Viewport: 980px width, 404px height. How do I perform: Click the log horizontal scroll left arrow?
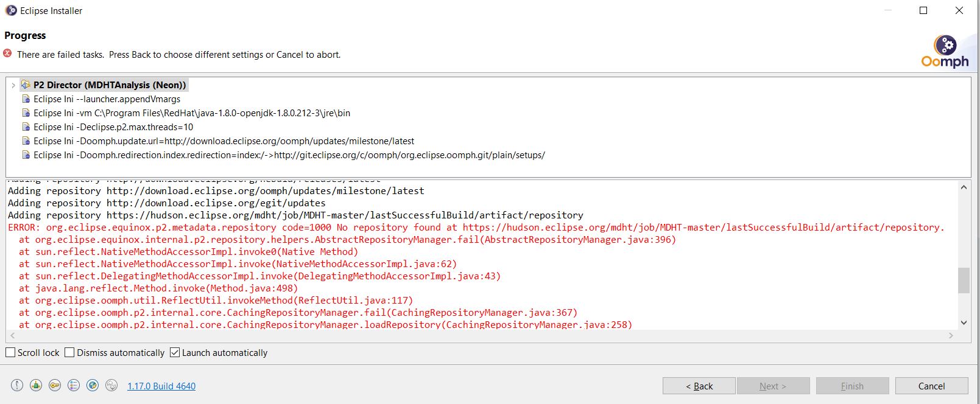click(12, 335)
